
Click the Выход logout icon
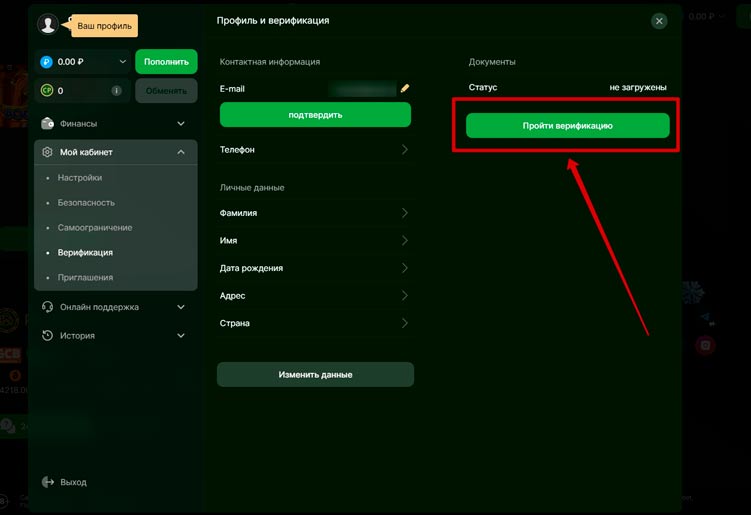tap(48, 482)
